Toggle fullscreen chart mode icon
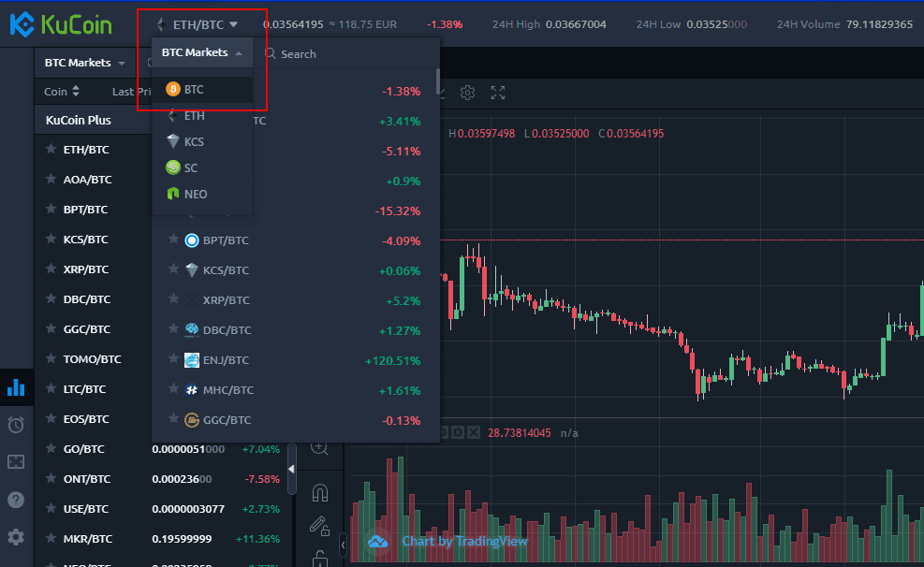This screenshot has height=567, width=924. click(498, 93)
